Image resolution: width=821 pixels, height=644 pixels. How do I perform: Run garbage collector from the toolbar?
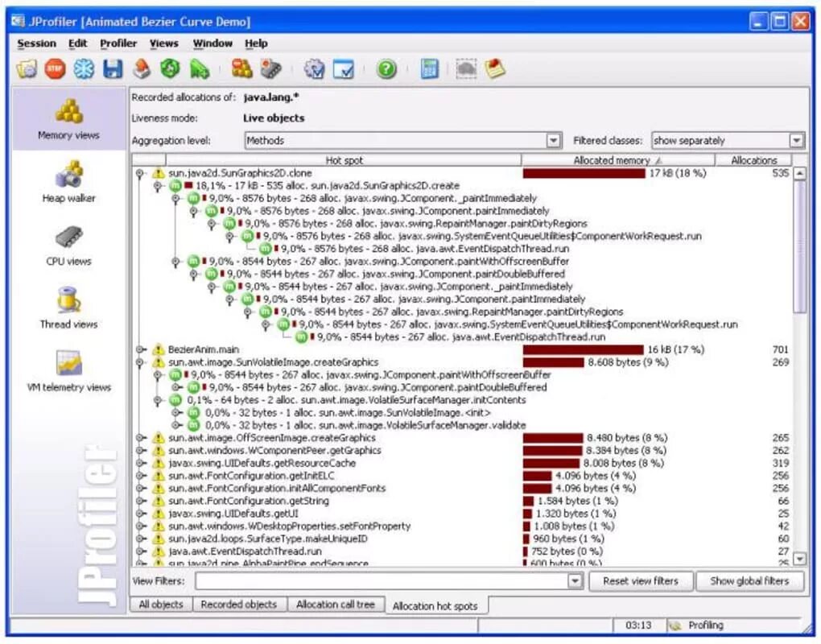point(169,69)
